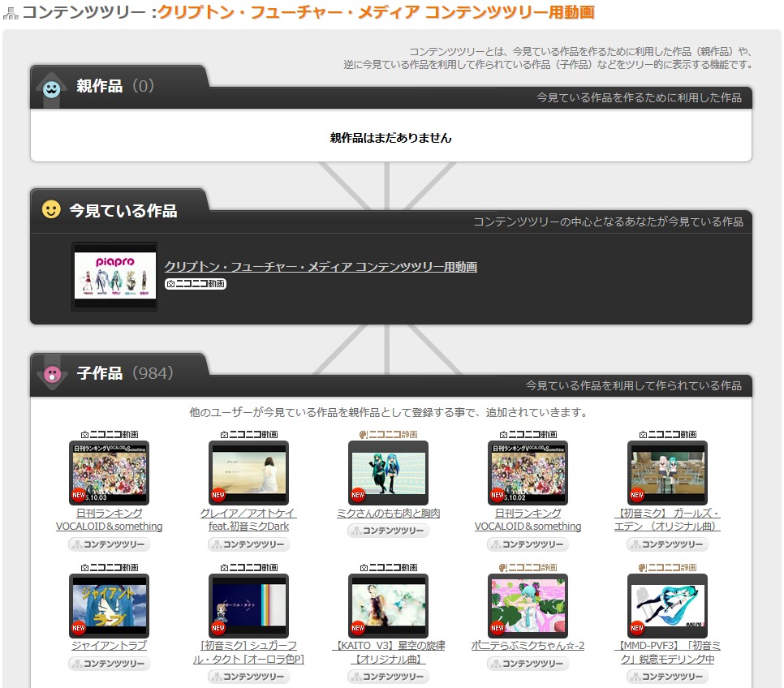Open クリプトン・フューチャー・メディア コンテンツツリー用動画 link

(321, 267)
